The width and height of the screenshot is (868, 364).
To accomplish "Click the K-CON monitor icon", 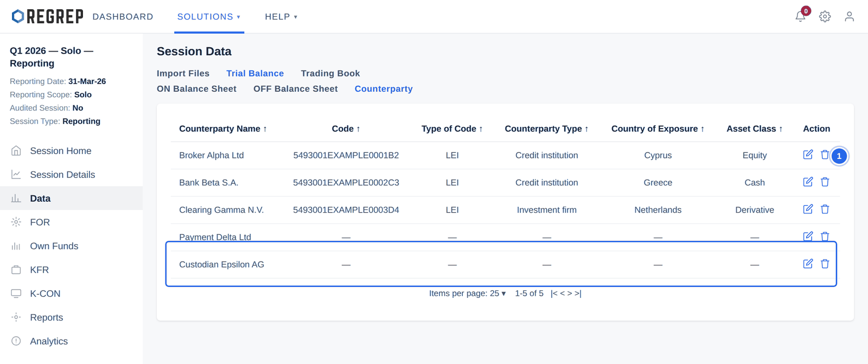I will (x=16, y=293).
